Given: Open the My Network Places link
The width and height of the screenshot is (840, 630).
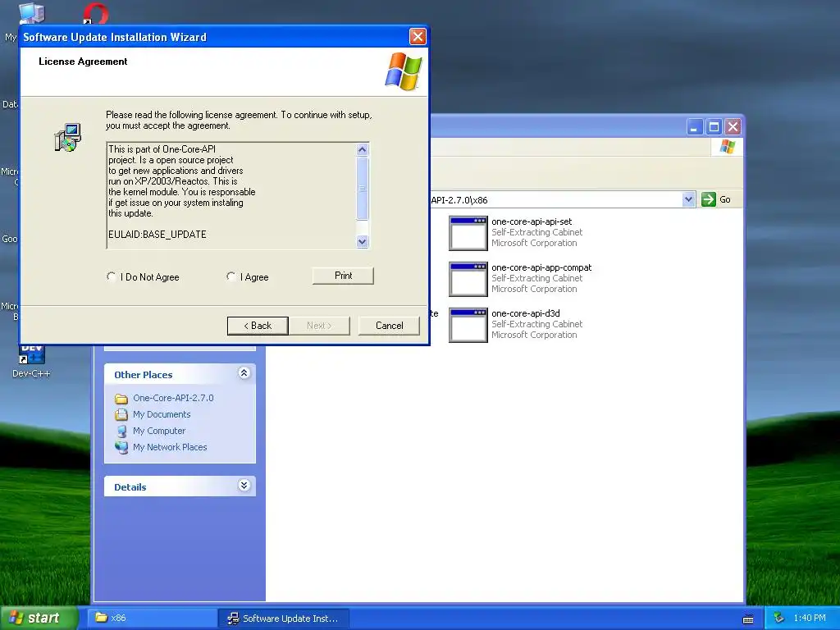Looking at the screenshot, I should [170, 447].
